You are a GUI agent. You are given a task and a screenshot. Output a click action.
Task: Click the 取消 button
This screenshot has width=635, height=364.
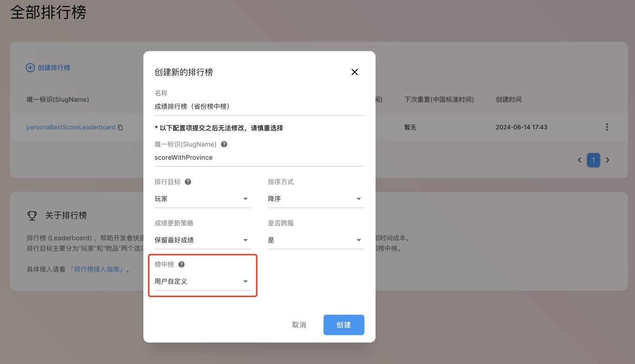(x=299, y=325)
